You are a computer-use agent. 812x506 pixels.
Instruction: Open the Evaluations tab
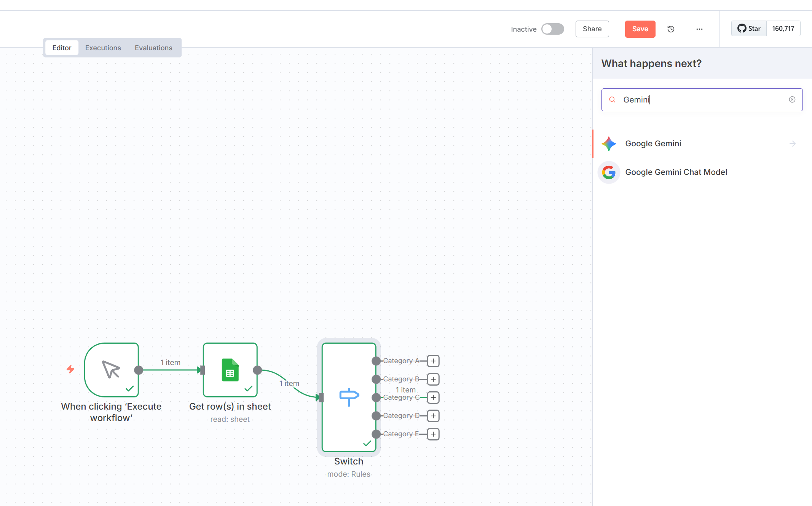tap(153, 48)
